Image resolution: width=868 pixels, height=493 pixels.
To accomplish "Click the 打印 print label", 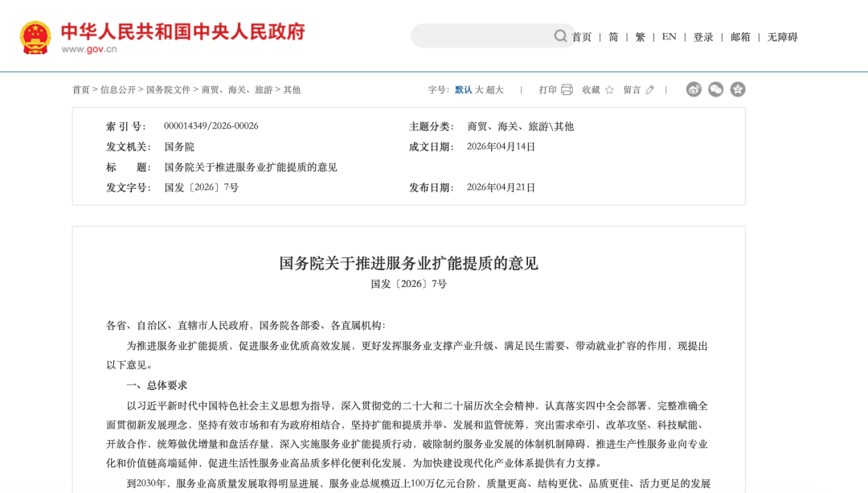I will 547,90.
